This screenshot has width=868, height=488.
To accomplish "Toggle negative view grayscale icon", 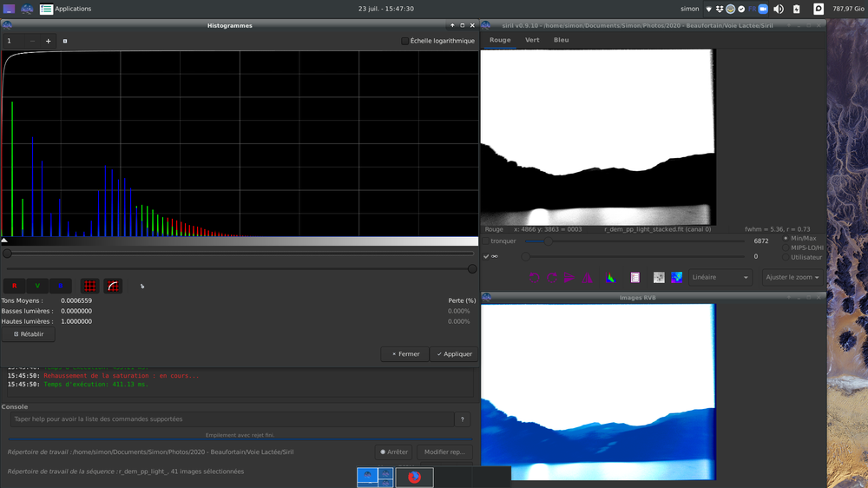I will [x=659, y=278].
